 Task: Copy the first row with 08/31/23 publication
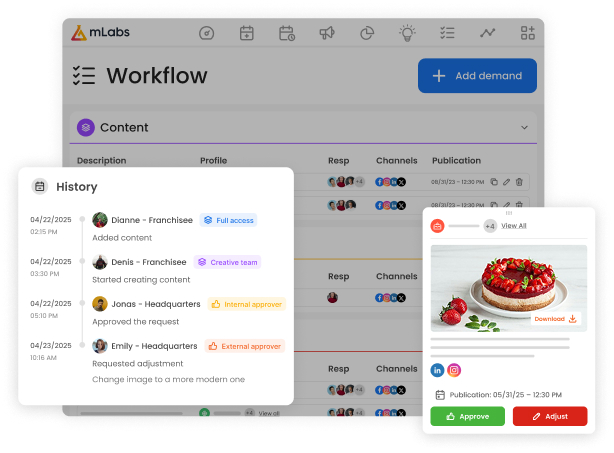click(494, 182)
